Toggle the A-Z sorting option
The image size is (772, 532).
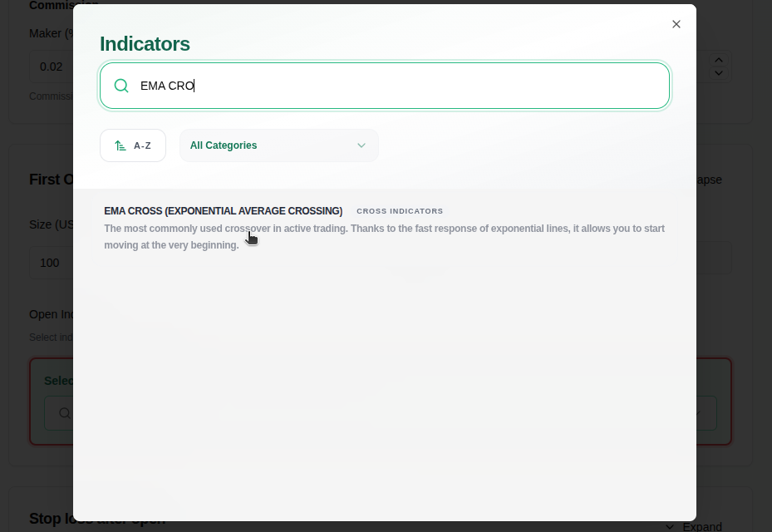tap(132, 145)
